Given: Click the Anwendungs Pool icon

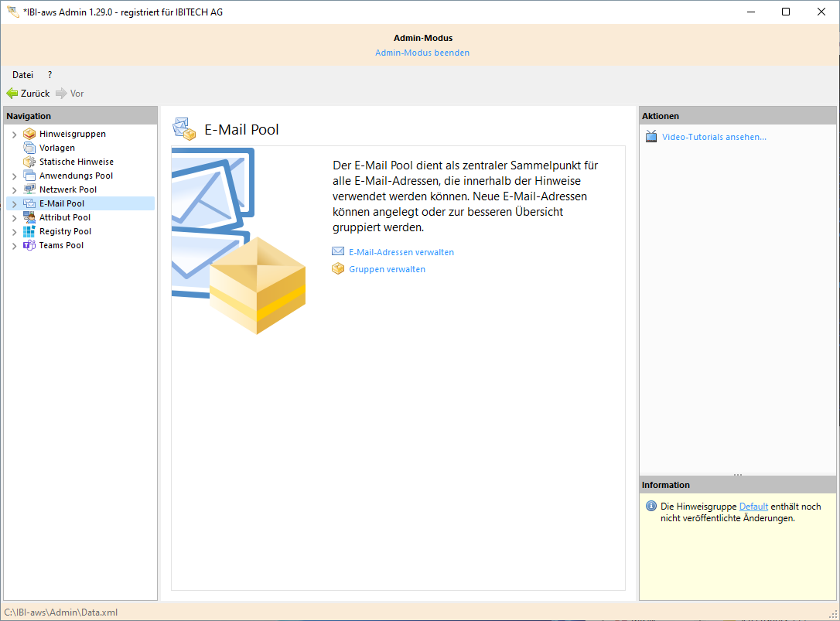Looking at the screenshot, I should click(x=29, y=176).
